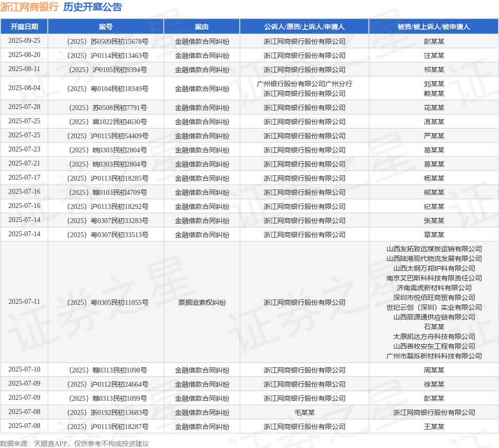This screenshot has width=499, height=448.
Task: Click defendant 山西太钢万邦炉料有限公司
Action: tap(434, 268)
